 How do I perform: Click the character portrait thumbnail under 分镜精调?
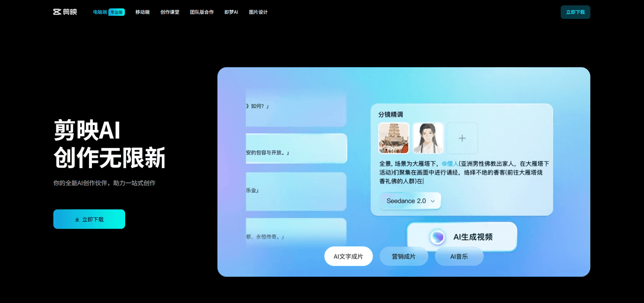(x=428, y=138)
